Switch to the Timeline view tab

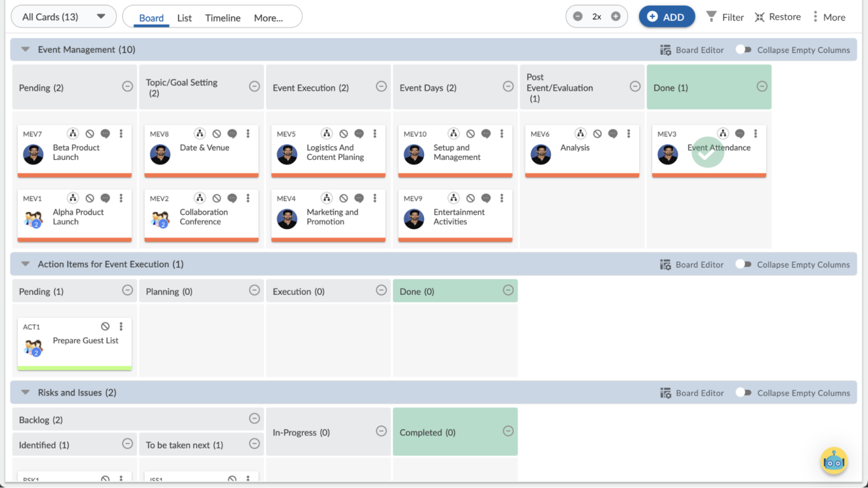223,18
